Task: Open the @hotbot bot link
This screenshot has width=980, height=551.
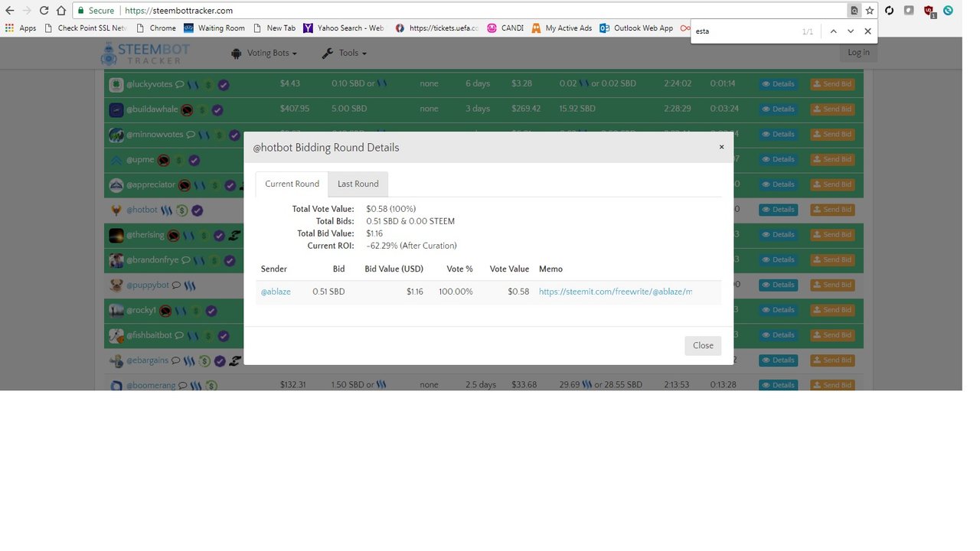Action: (142, 210)
